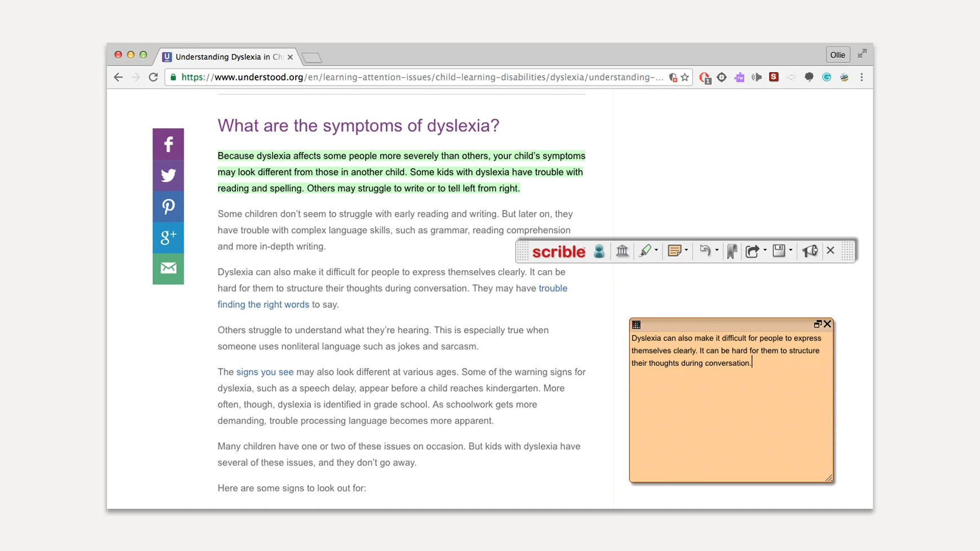Viewport: 980px width, 551px height.
Task: Bookmark this page with the star icon
Action: tap(685, 77)
